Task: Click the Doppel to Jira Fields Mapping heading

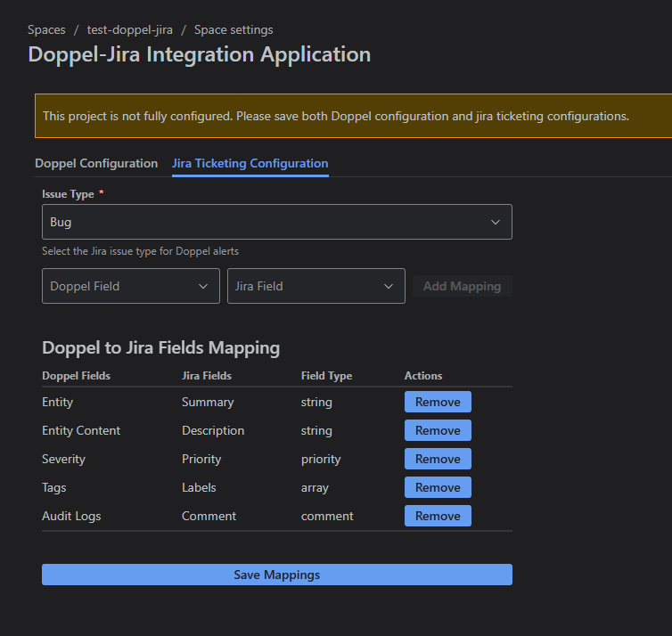Action: 160,347
